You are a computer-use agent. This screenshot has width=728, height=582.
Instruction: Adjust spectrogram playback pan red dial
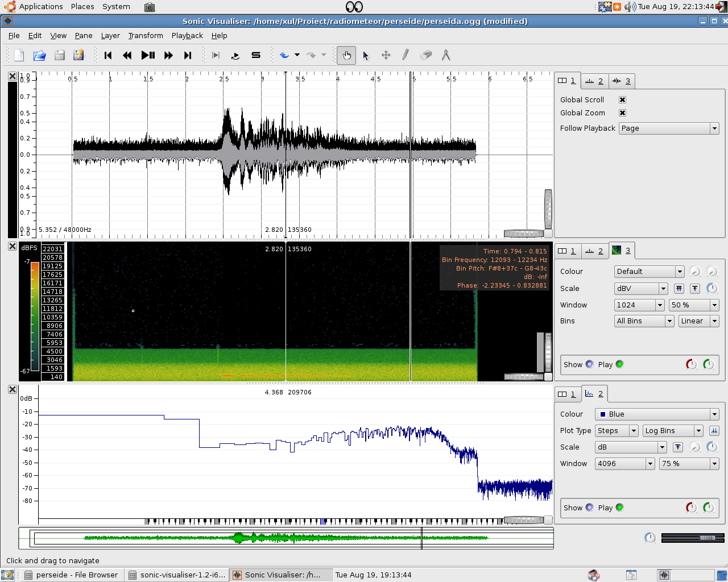691,364
